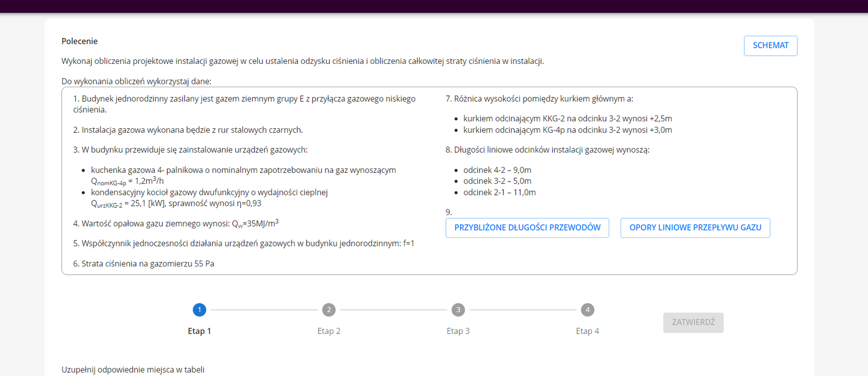This screenshot has width=868, height=376.
Task: Click the 'kuchenka gazowa 4-palnikowa' bullet
Action: click(243, 170)
